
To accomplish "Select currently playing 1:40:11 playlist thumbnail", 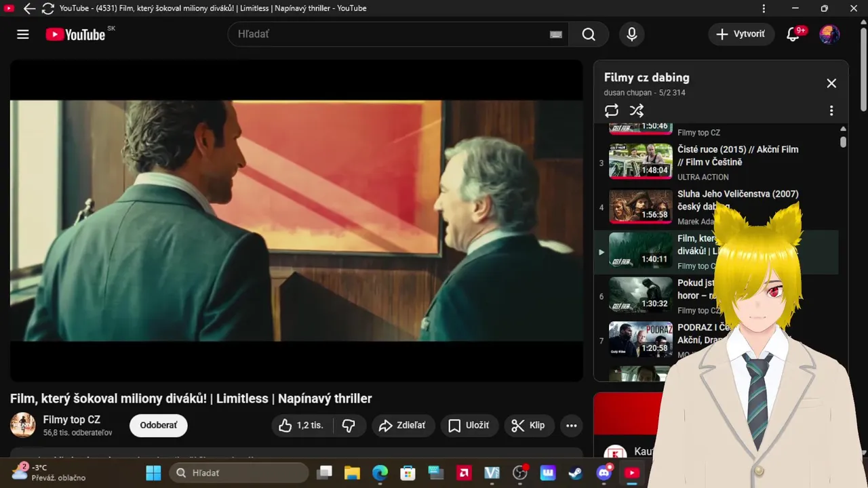I will point(641,251).
